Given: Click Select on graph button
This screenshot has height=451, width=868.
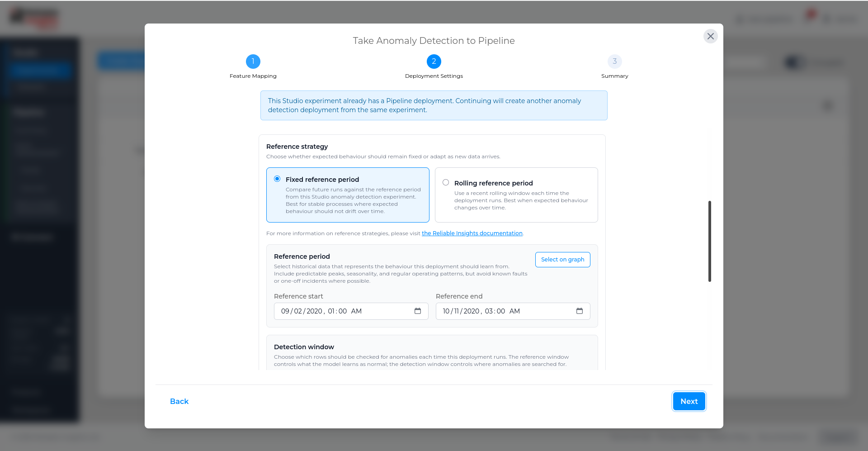Looking at the screenshot, I should pos(562,260).
